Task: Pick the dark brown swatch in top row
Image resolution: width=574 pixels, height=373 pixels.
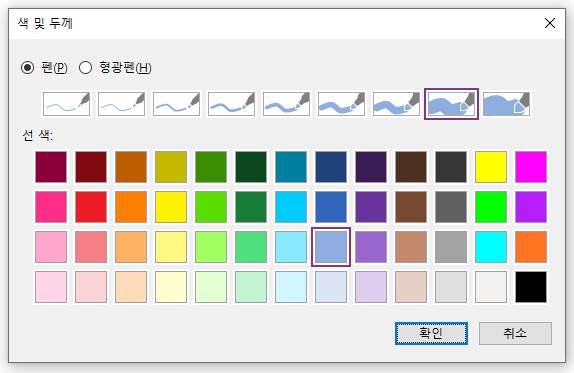Action: click(x=411, y=167)
